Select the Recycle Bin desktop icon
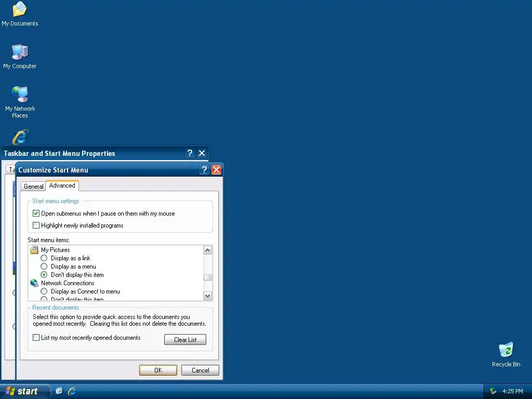 (506, 354)
